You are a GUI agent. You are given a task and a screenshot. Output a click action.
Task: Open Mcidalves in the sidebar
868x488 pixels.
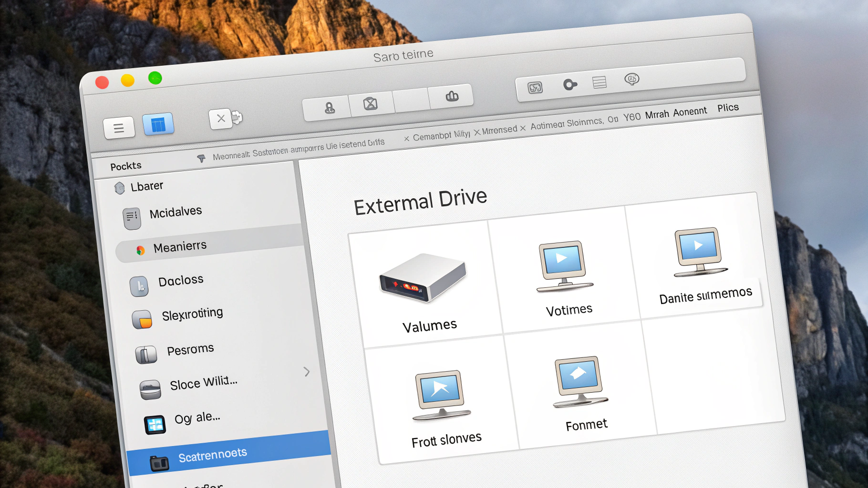pyautogui.click(x=176, y=212)
